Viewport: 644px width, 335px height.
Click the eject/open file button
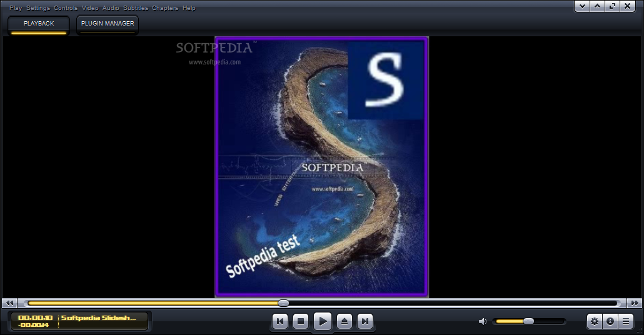point(344,321)
